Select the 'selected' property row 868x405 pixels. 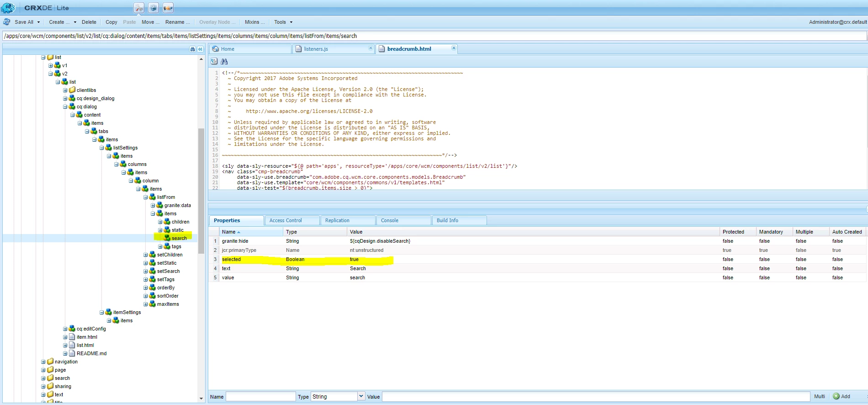click(x=537, y=259)
